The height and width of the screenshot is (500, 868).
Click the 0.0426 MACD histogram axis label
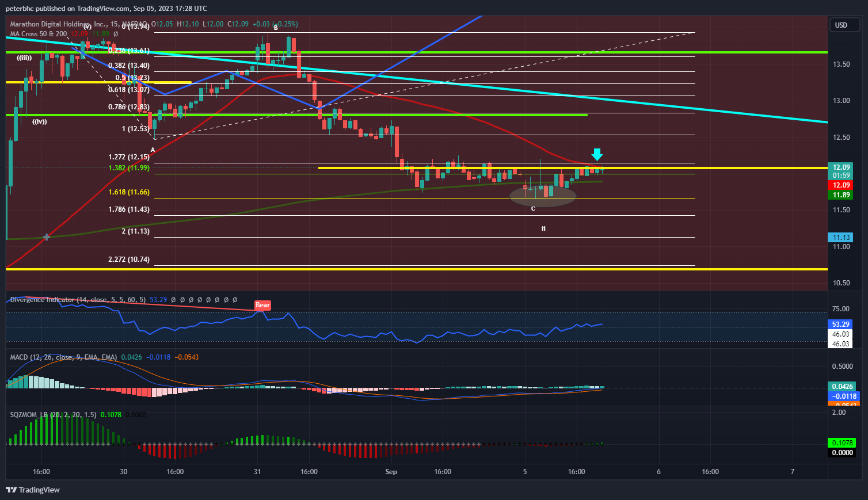click(842, 387)
